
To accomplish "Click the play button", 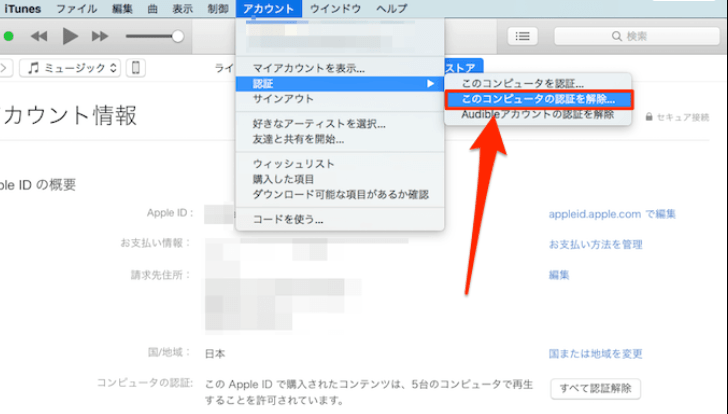I will point(71,36).
